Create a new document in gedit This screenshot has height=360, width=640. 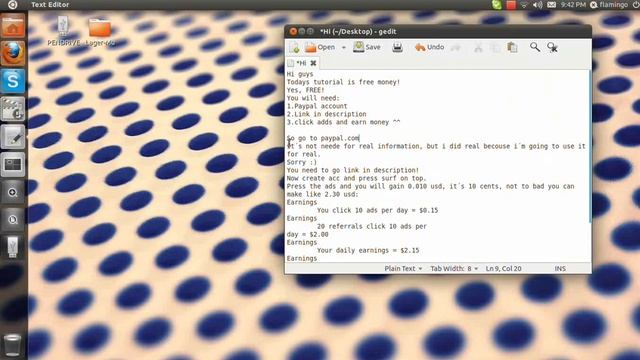click(294, 48)
